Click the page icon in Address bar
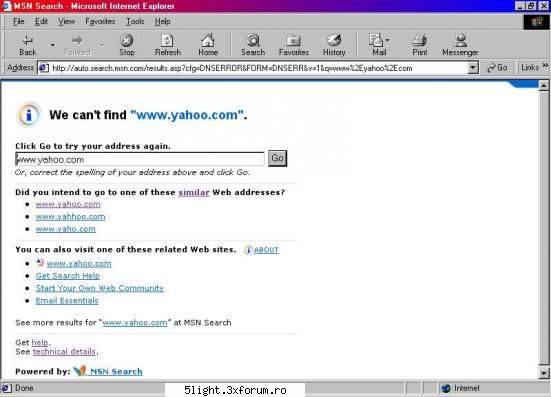The image size is (551, 397). click(x=44, y=67)
